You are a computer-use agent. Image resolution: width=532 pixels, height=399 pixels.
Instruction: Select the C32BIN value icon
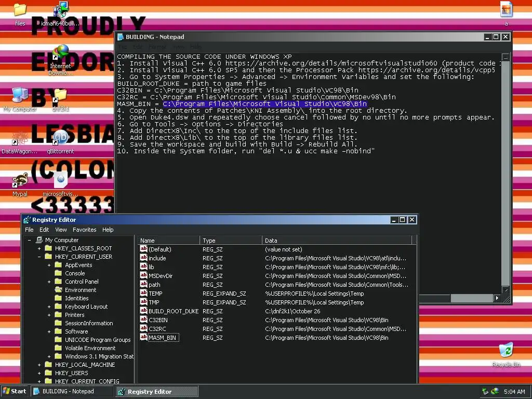(x=143, y=320)
